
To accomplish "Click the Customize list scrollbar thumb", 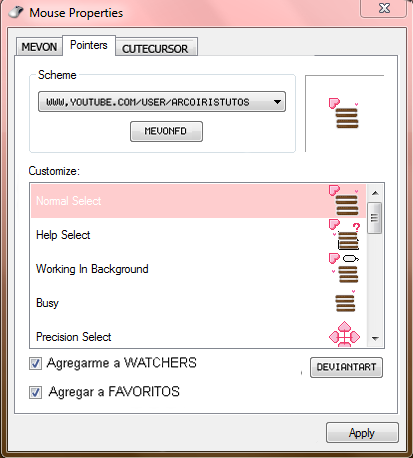I will 375,218.
